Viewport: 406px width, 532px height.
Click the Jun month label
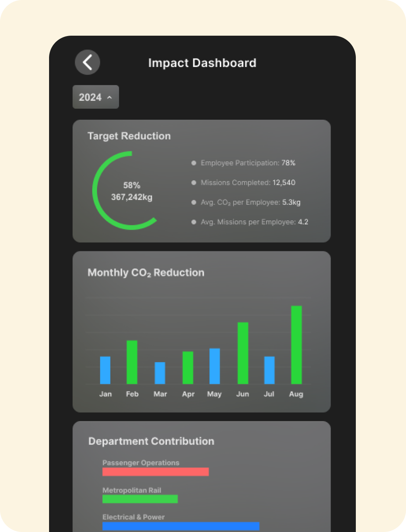[x=243, y=394]
